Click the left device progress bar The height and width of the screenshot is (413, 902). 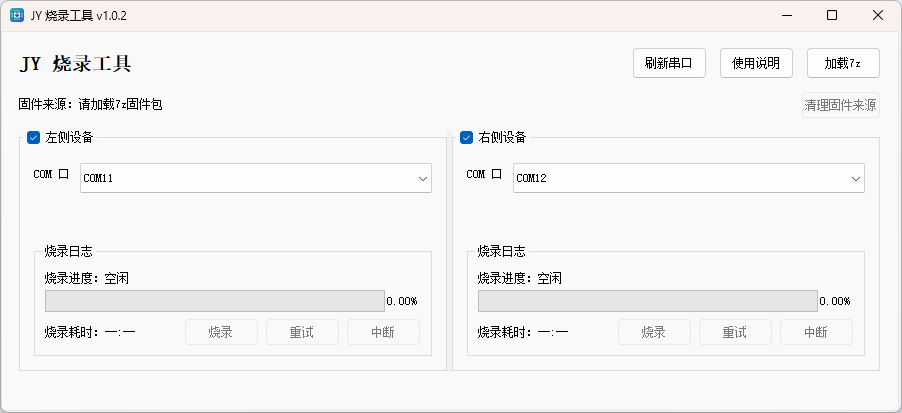(215, 301)
